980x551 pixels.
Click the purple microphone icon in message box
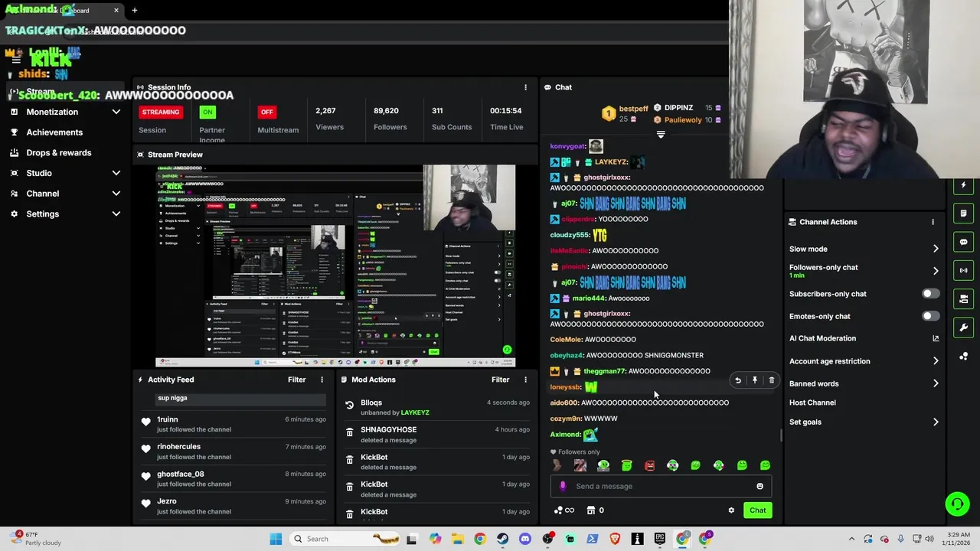pyautogui.click(x=563, y=486)
